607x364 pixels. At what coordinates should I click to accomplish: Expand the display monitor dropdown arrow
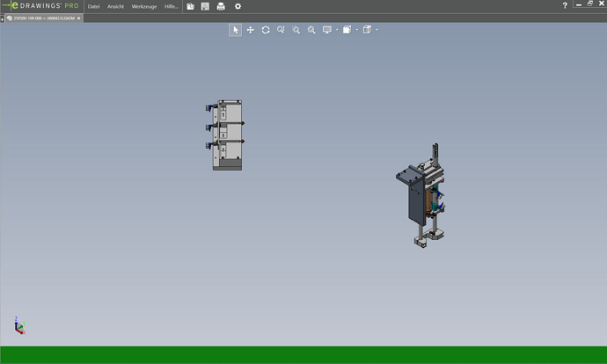(x=337, y=30)
